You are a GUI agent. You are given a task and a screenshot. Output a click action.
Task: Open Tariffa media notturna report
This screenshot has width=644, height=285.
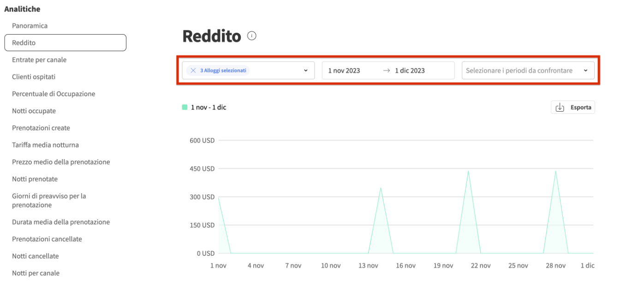tap(45, 145)
